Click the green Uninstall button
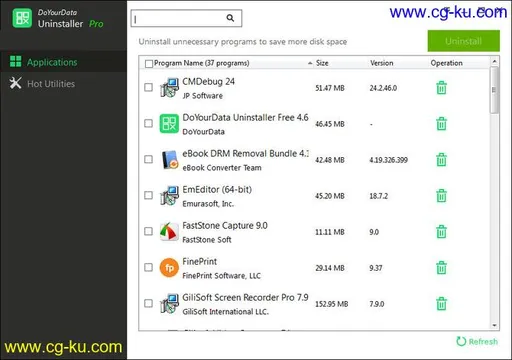This screenshot has height=360, width=512. point(464,41)
